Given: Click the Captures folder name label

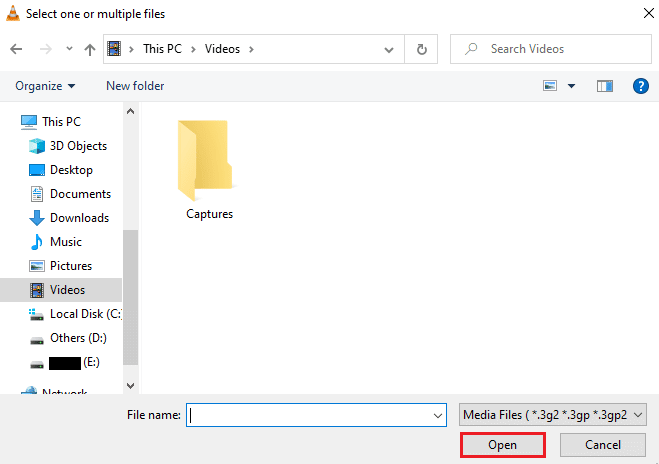Looking at the screenshot, I should pos(209,214).
